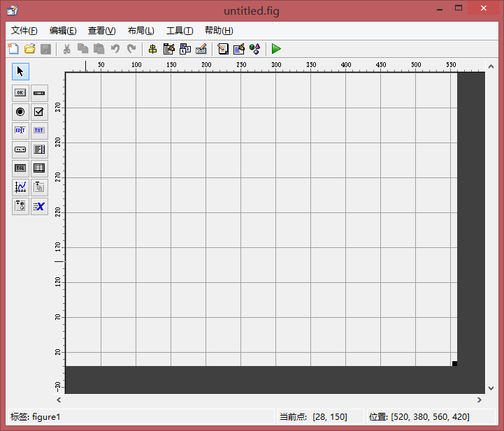Click the horizontal scrollbar right arrow

click(x=480, y=400)
